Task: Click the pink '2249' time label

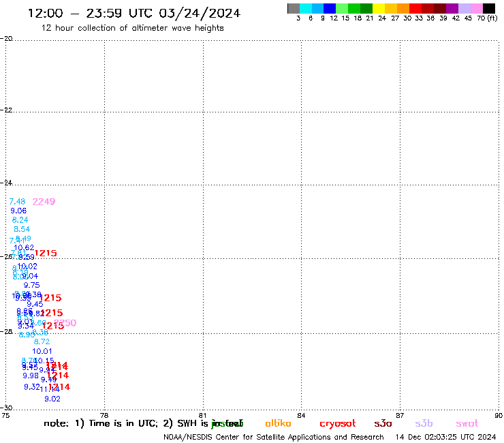Action: pos(44,202)
